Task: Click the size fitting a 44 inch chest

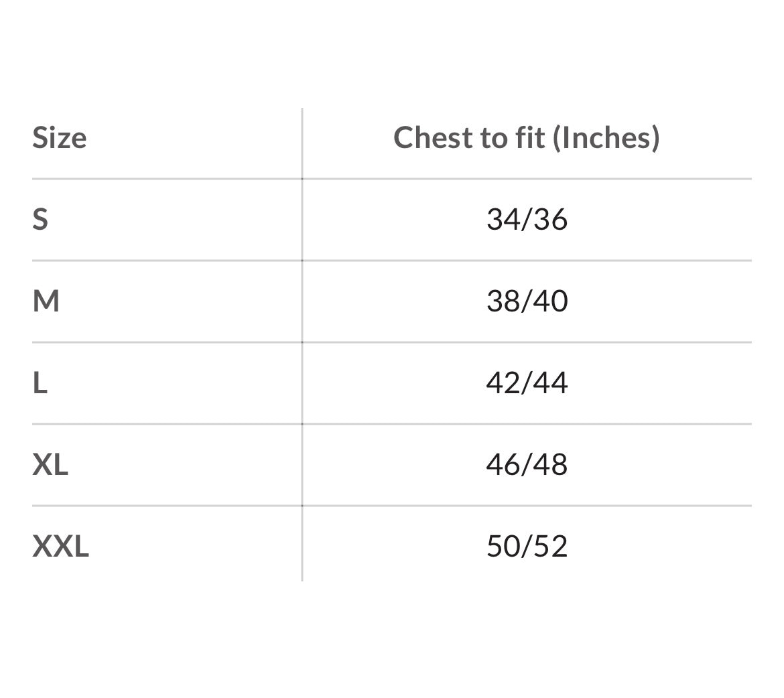Action: pyautogui.click(x=40, y=383)
